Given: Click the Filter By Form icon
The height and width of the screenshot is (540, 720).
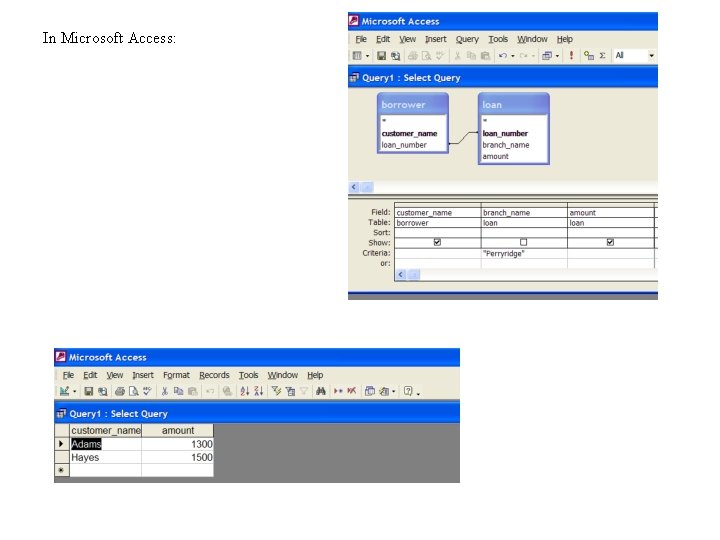Looking at the screenshot, I should [x=290, y=391].
